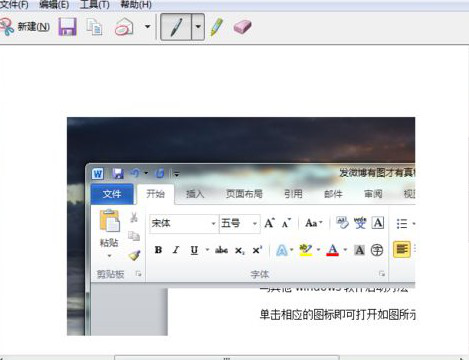This screenshot has width=469, height=360.
Task: Expand the font color dropdown arrow
Action: pos(345,250)
